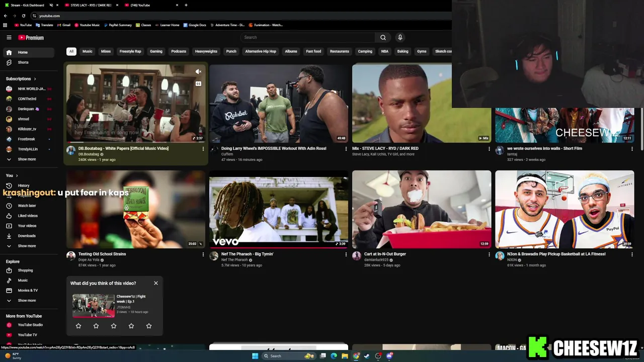This screenshot has width=644, height=362.
Task: Start voice search with microphone icon
Action: click(x=400, y=37)
